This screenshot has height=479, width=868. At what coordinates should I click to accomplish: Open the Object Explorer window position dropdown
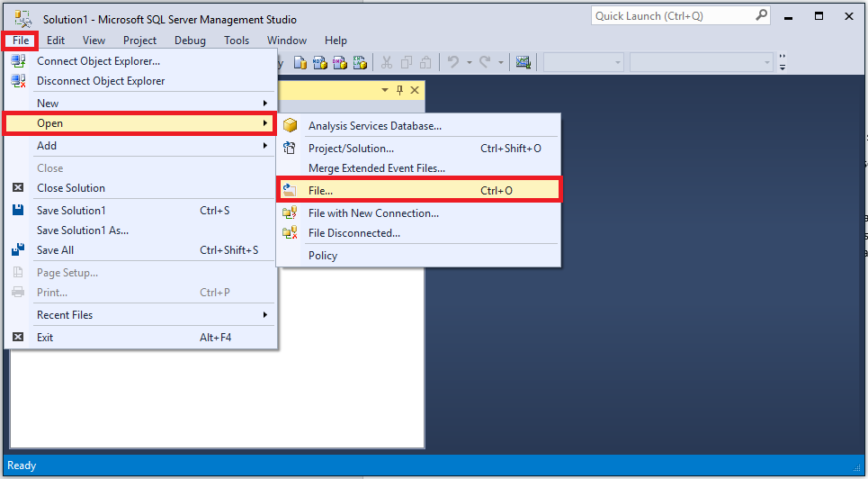tap(385, 90)
